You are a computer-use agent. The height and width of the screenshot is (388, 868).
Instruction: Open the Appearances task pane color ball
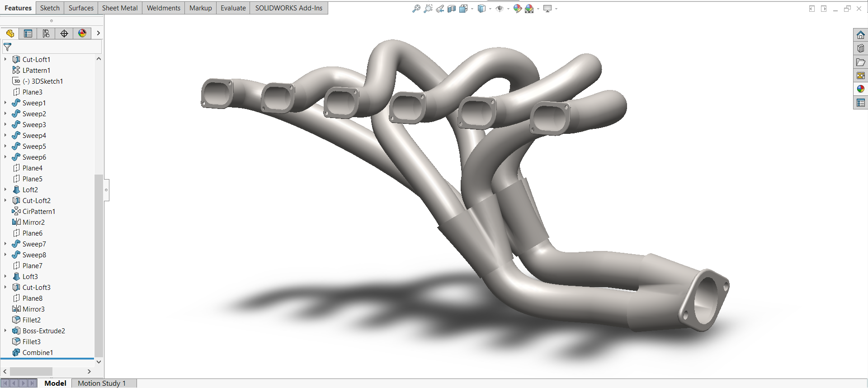(x=861, y=89)
